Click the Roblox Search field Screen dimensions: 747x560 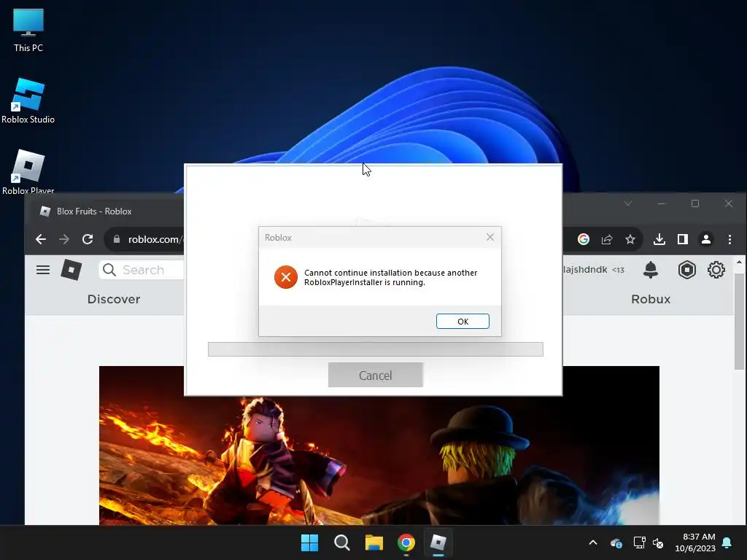point(142,270)
